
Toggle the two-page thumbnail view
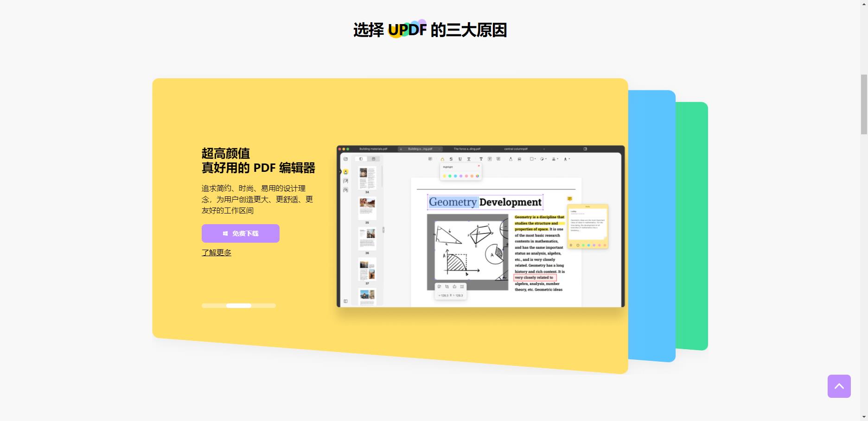click(373, 158)
